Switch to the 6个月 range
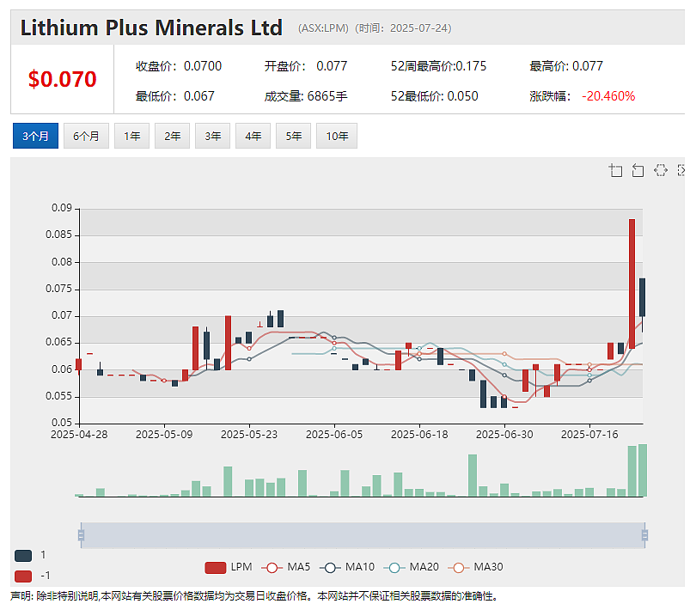The image size is (696, 616). click(x=86, y=136)
